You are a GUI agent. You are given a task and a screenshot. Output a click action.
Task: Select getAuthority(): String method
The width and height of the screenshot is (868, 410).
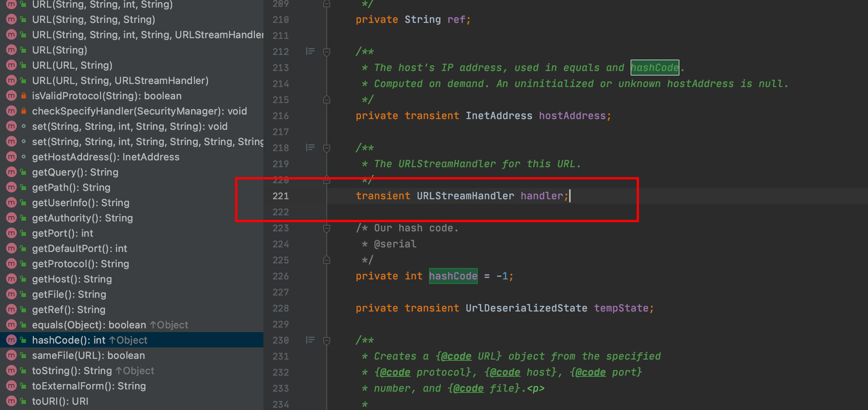pyautogui.click(x=82, y=218)
